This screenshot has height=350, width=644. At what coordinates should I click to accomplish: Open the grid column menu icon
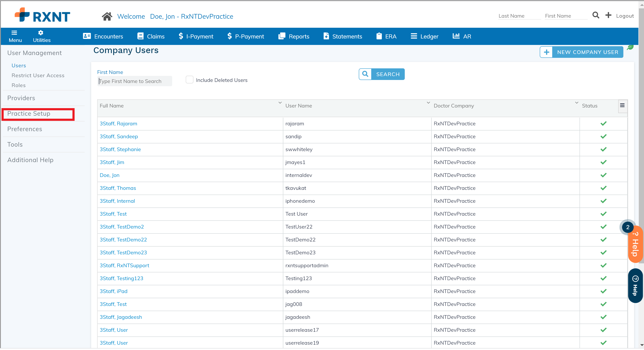[622, 106]
